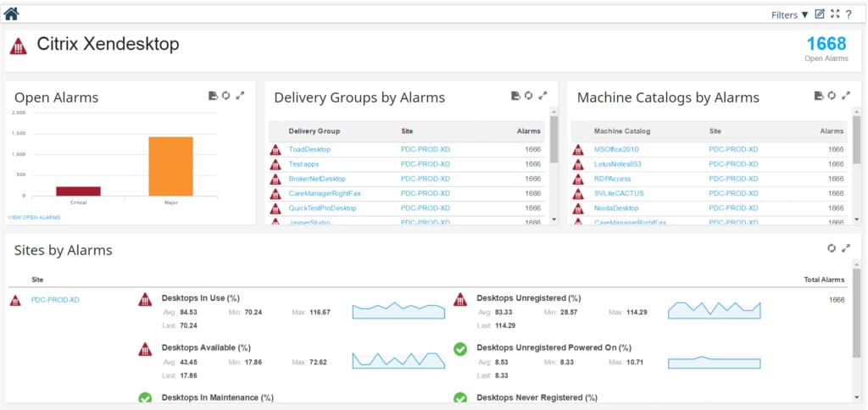Select the MSOffice2010 machine catalog
This screenshot has height=410, width=868.
pyautogui.click(x=616, y=149)
